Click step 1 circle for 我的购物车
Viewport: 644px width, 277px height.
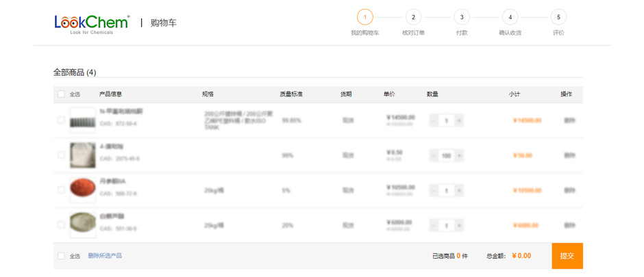coord(364,17)
